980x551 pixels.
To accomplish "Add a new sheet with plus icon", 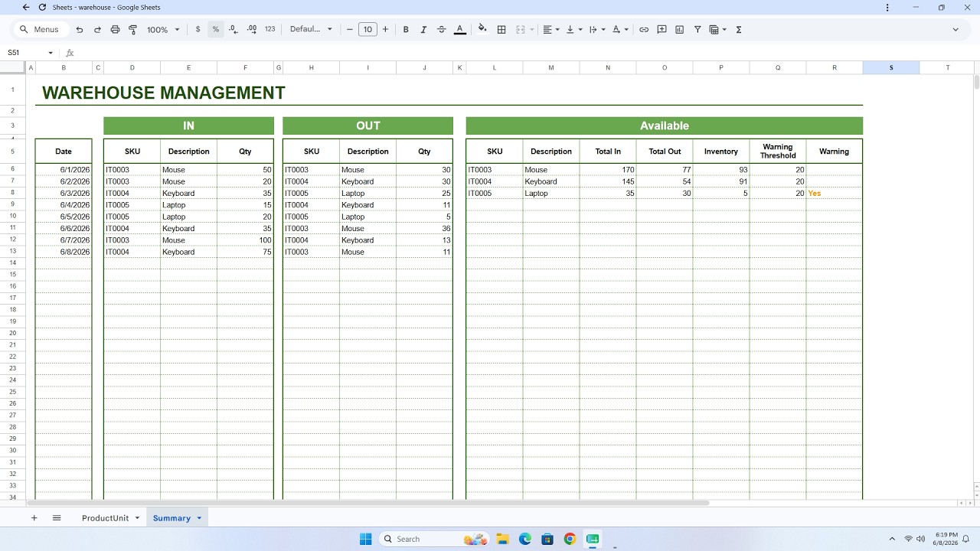I will point(34,518).
